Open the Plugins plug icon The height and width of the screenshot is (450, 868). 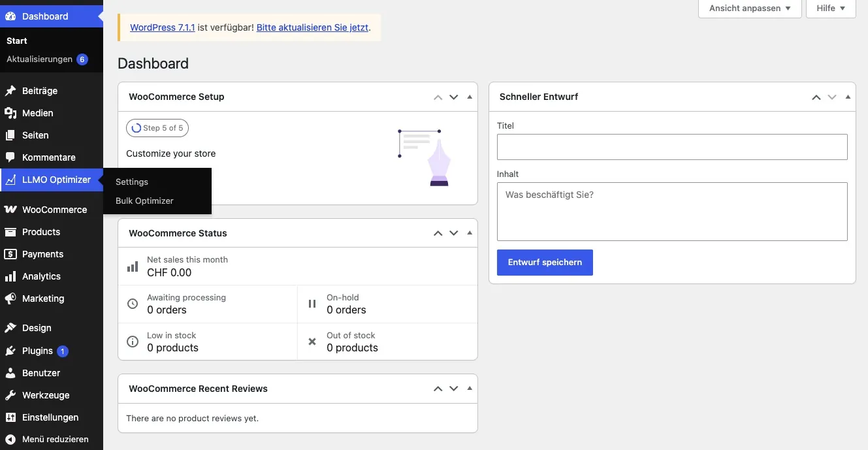(10, 351)
